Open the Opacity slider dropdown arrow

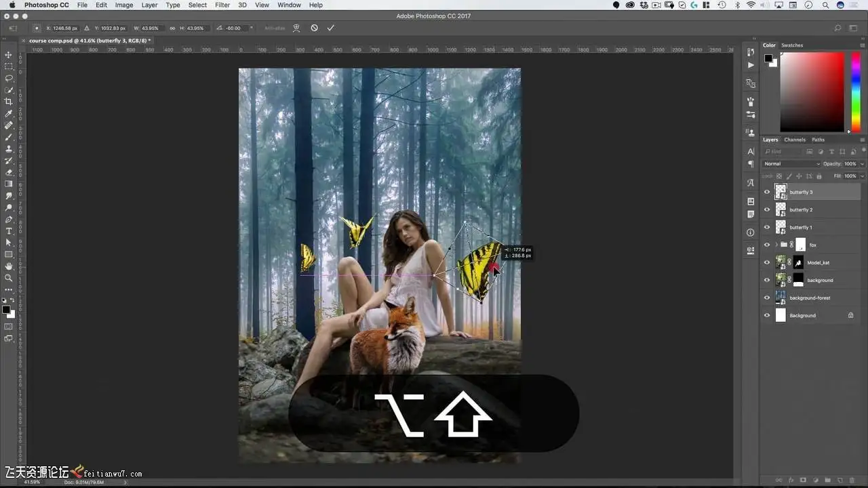coord(862,163)
